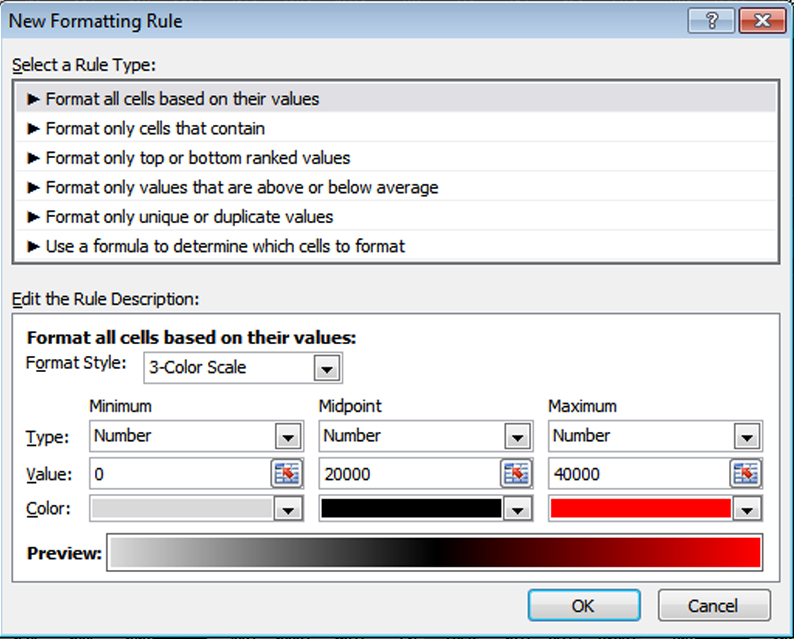
Task: Open the Format Style dropdown
Action: (326, 368)
